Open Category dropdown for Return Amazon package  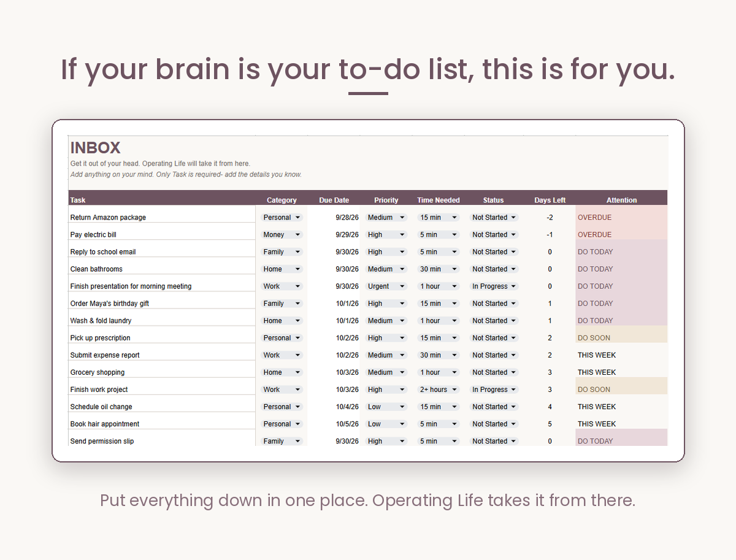point(282,217)
